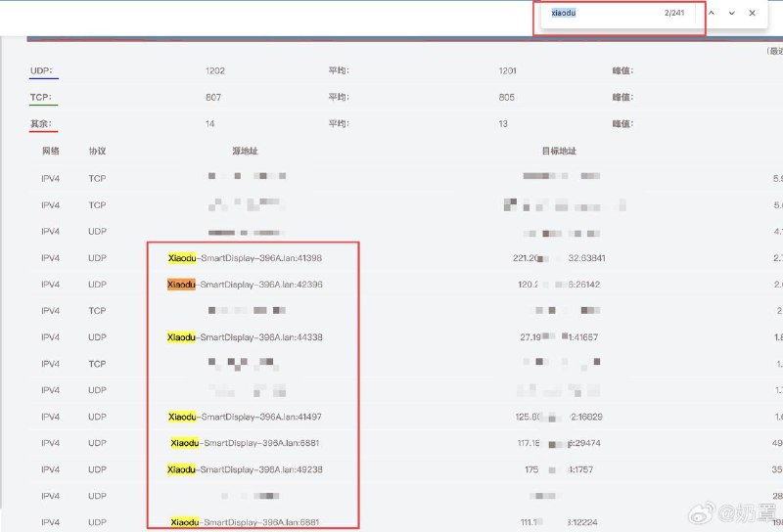Click destination address ending :1757
The image size is (783, 532).
(559, 469)
